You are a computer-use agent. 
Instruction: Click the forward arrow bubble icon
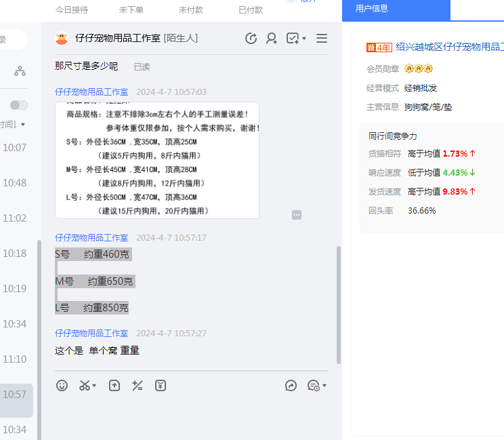[291, 386]
